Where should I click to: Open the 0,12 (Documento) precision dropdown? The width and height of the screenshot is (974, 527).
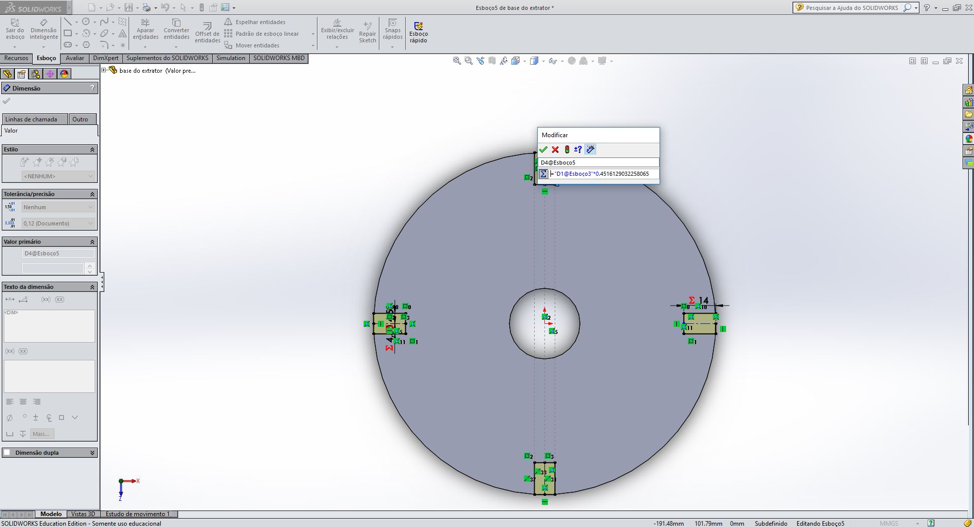click(58, 223)
